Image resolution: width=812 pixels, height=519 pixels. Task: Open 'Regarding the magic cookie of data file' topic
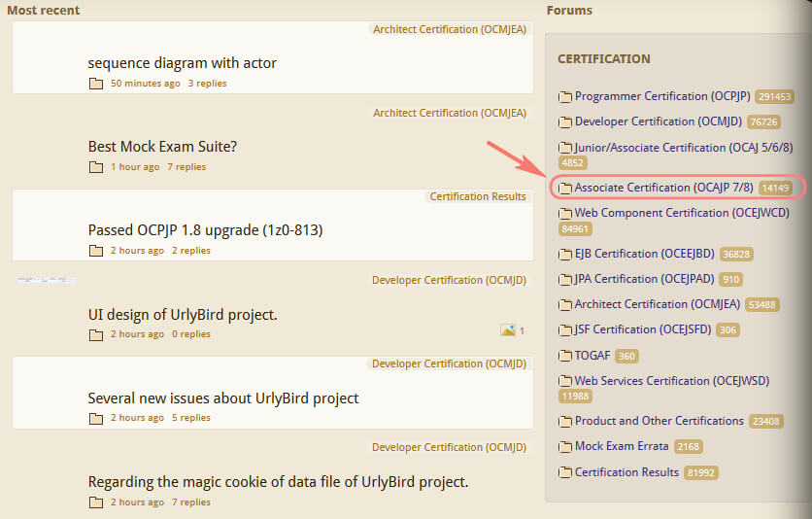(x=278, y=482)
